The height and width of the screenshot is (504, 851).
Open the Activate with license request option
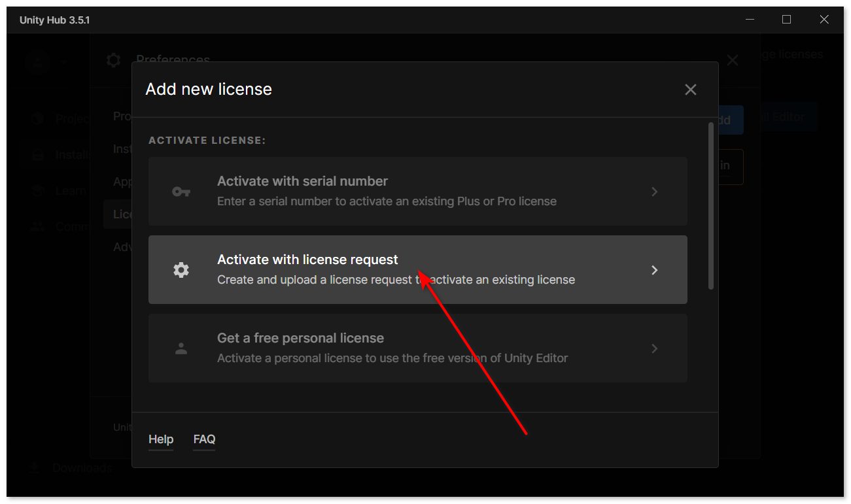tap(417, 269)
